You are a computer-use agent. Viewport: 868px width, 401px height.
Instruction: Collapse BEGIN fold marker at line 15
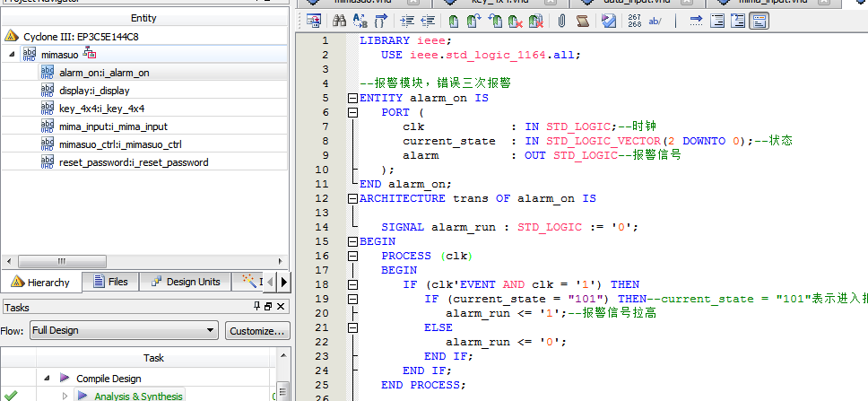click(x=352, y=241)
